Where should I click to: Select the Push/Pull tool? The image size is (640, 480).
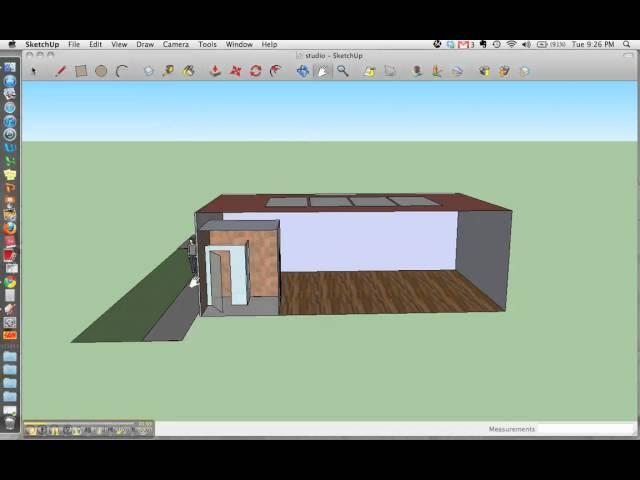[215, 71]
